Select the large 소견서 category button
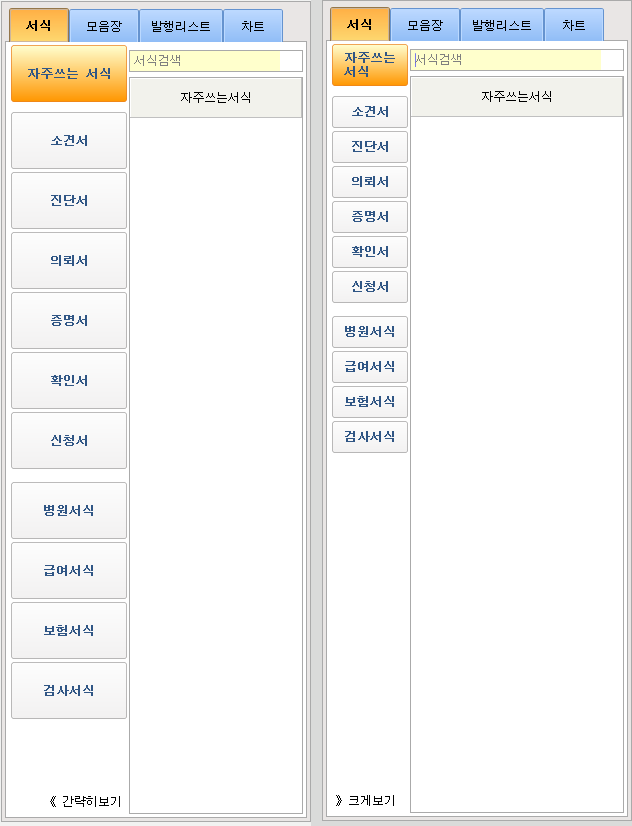This screenshot has width=632, height=826. (x=69, y=141)
